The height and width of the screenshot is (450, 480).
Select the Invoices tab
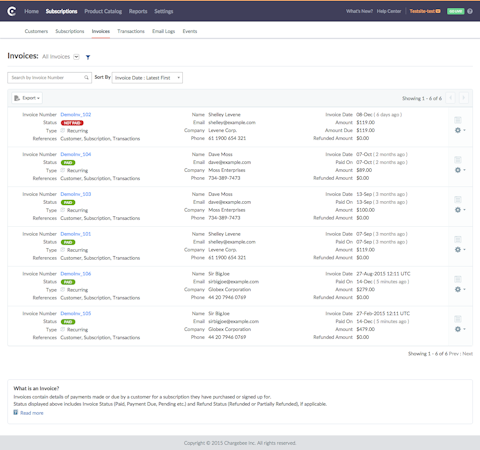pyautogui.click(x=101, y=31)
